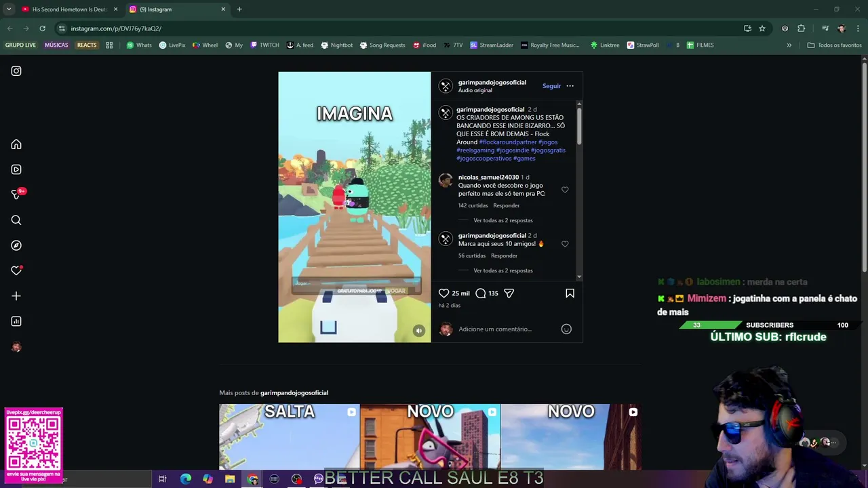This screenshot has height=488, width=868.
Task: Create new post plus icon
Action: tap(16, 296)
